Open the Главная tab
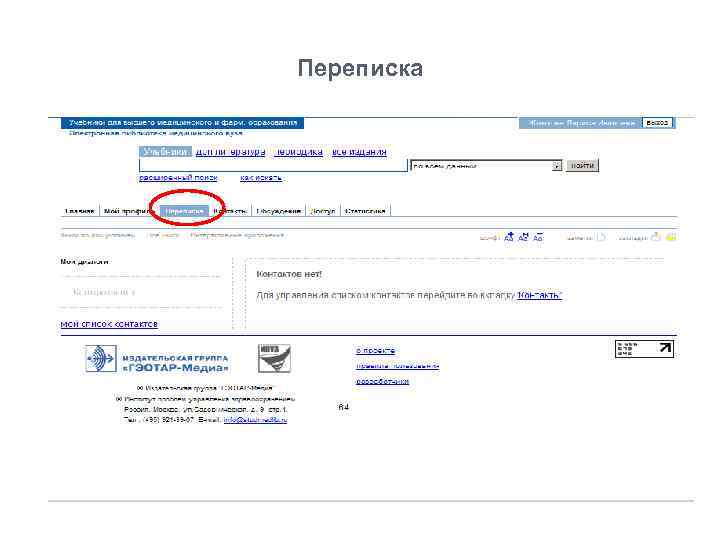This screenshot has height=540, width=720. pos(79,211)
